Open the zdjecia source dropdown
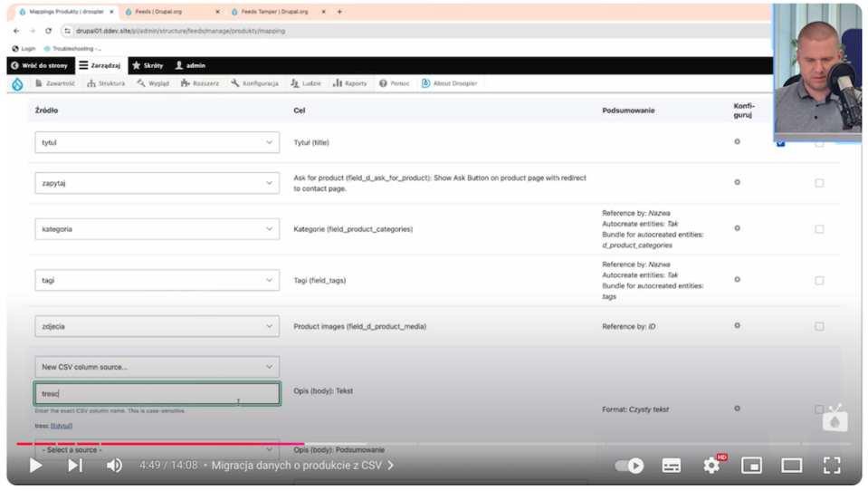 click(x=157, y=326)
